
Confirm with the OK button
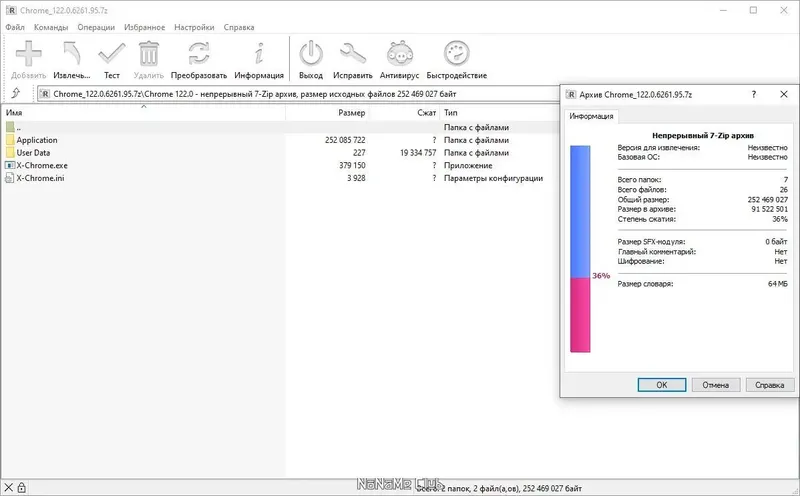pos(662,385)
